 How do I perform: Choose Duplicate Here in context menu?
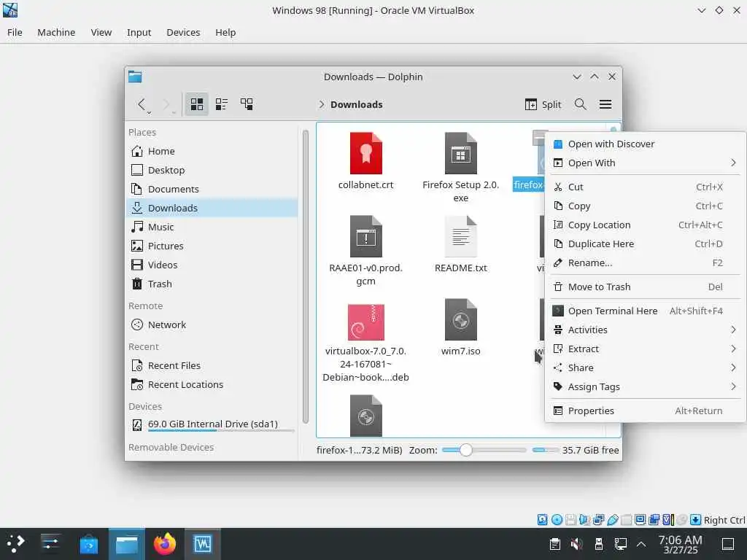645,244
